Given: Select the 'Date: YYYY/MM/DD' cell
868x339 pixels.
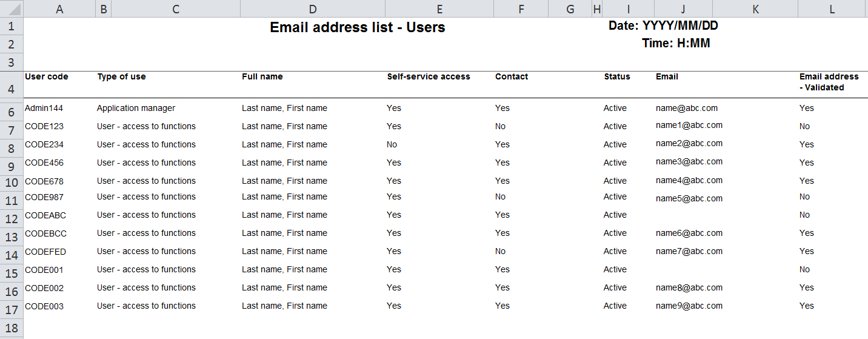Looking at the screenshot, I should click(663, 26).
